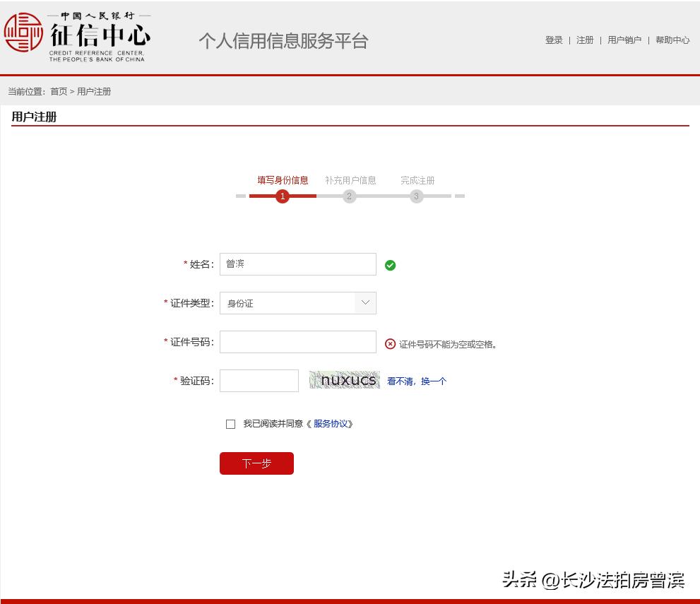Click the captcha image showing nuxucs

click(344, 379)
